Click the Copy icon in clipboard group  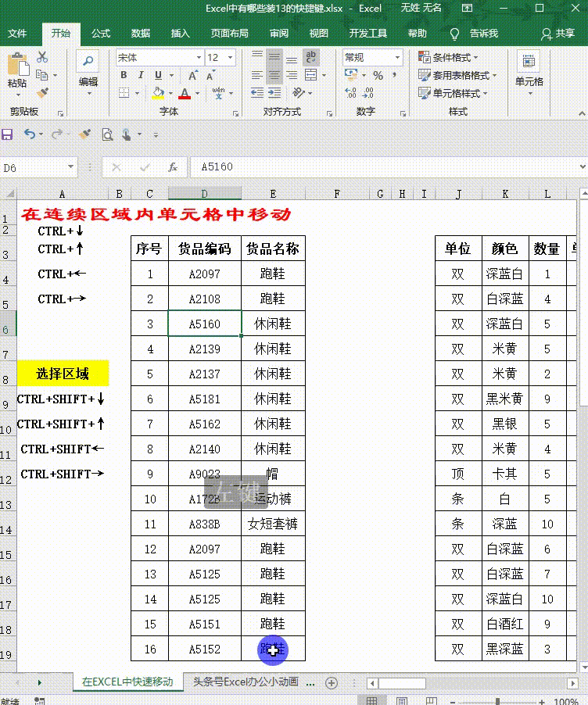[42, 75]
